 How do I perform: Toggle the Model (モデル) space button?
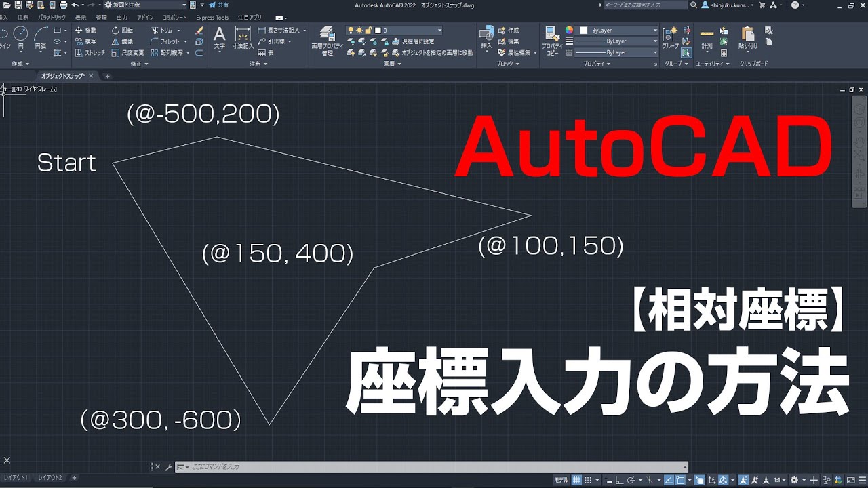[561, 479]
